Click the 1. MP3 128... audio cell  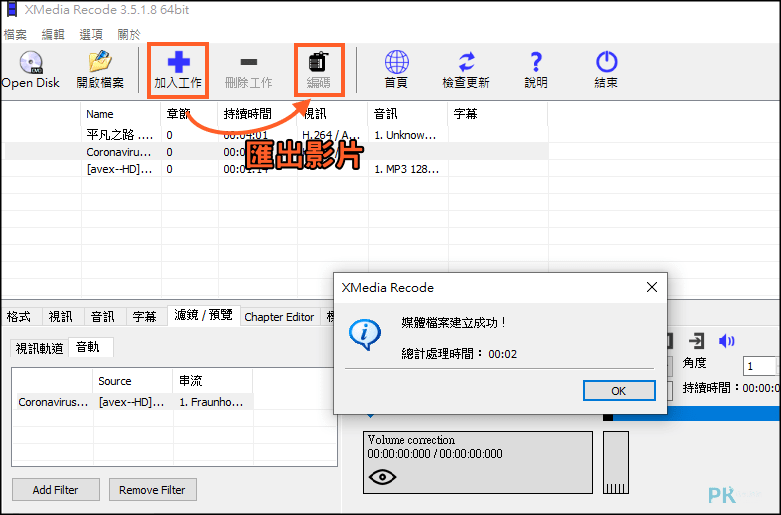pyautogui.click(x=406, y=169)
